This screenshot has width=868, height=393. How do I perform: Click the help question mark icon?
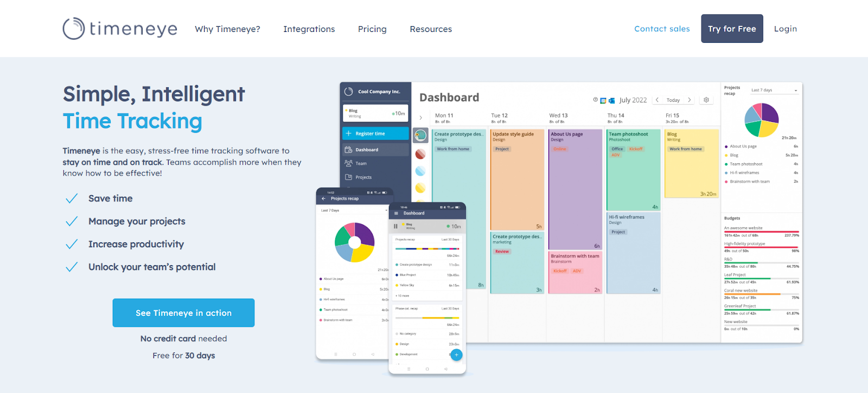(x=596, y=100)
